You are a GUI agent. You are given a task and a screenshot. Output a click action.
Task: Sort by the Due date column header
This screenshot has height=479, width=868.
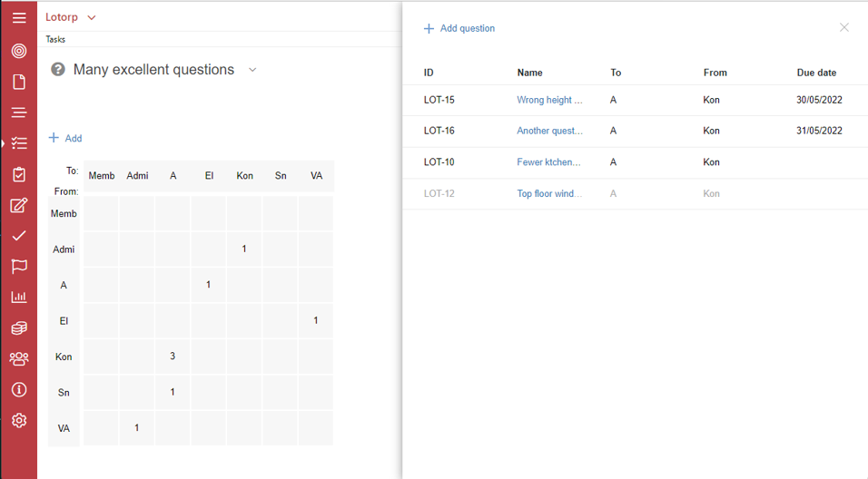click(816, 73)
